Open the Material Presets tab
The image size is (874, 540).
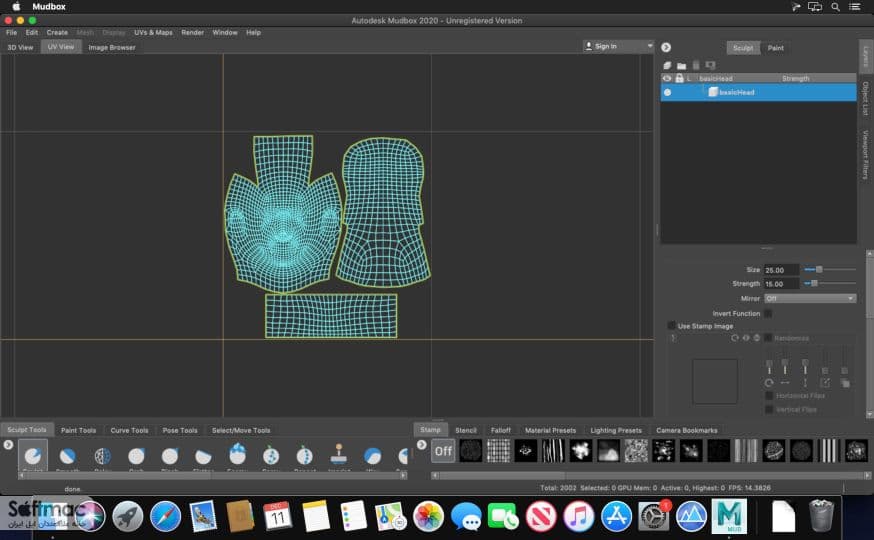click(550, 430)
